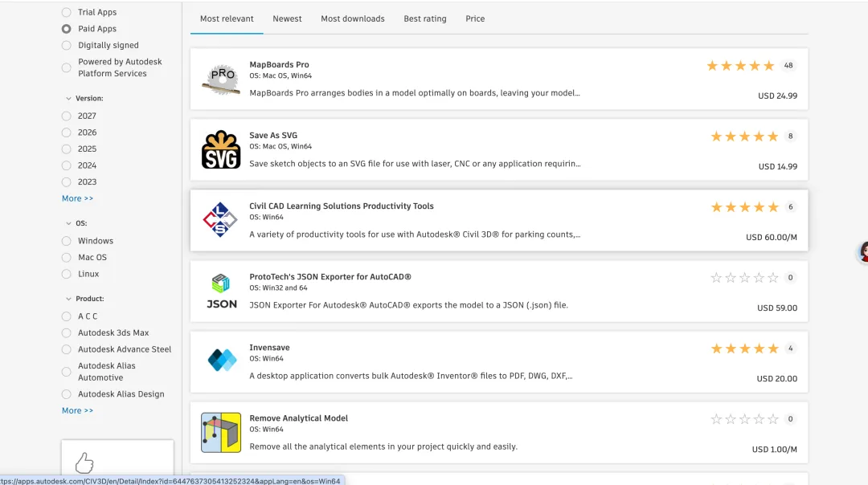Open Civil CAD Learning Solutions logo icon
The width and height of the screenshot is (868, 485).
click(x=220, y=220)
